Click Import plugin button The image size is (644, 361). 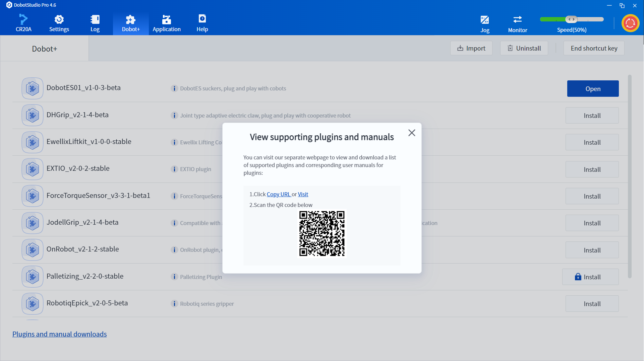(471, 48)
